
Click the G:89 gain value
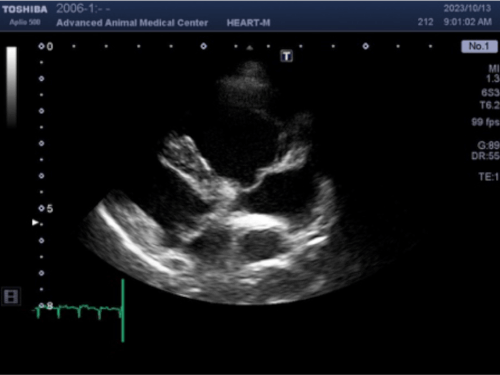coord(488,145)
